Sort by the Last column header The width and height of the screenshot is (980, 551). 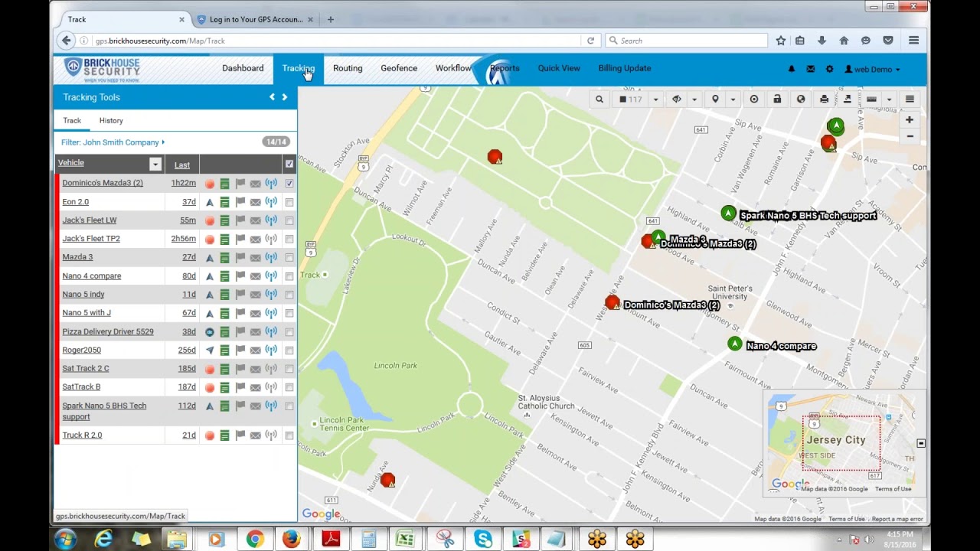pos(182,165)
